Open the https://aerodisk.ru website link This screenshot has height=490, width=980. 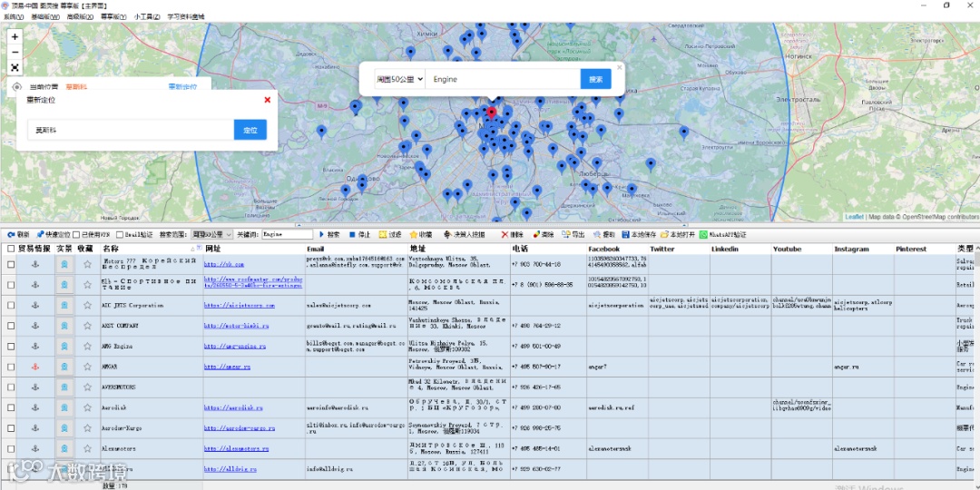tap(233, 407)
